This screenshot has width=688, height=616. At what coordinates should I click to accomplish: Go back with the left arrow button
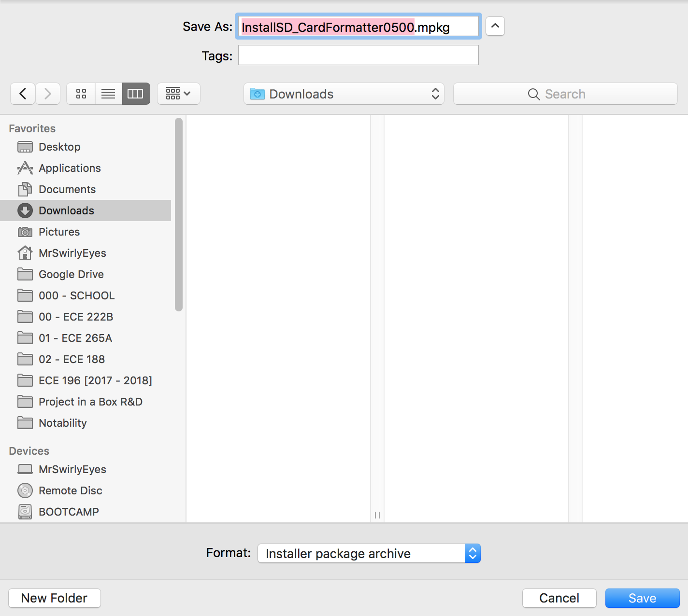pyautogui.click(x=23, y=94)
